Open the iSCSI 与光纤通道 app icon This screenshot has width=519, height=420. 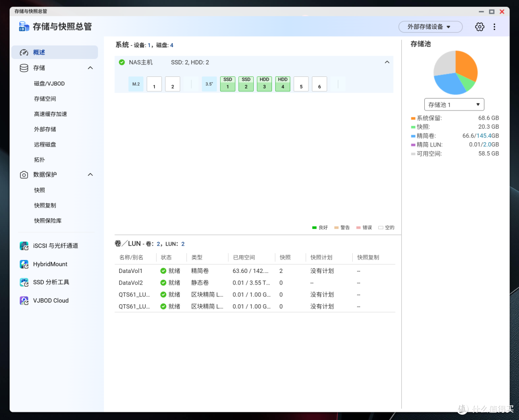coord(24,246)
